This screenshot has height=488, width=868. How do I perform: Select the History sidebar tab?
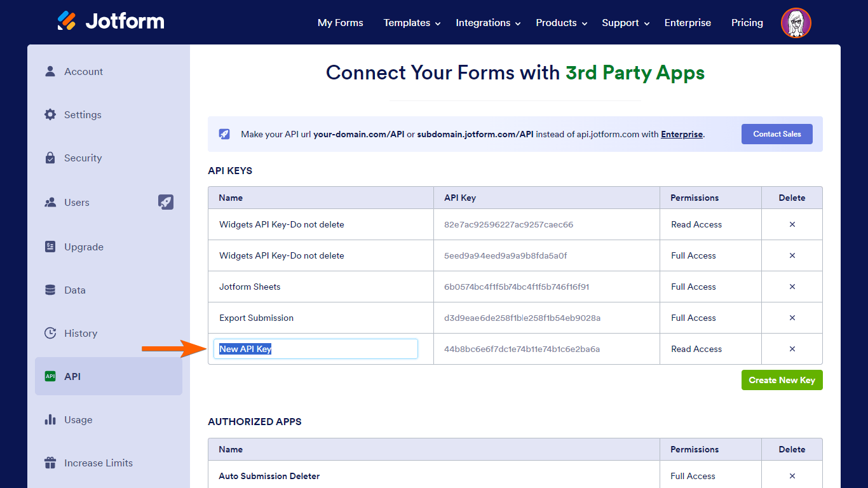click(x=80, y=333)
